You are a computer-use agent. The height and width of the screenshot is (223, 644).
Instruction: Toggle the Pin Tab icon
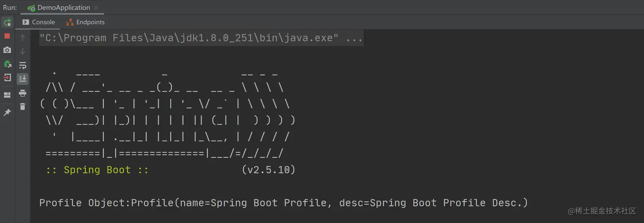point(7,112)
